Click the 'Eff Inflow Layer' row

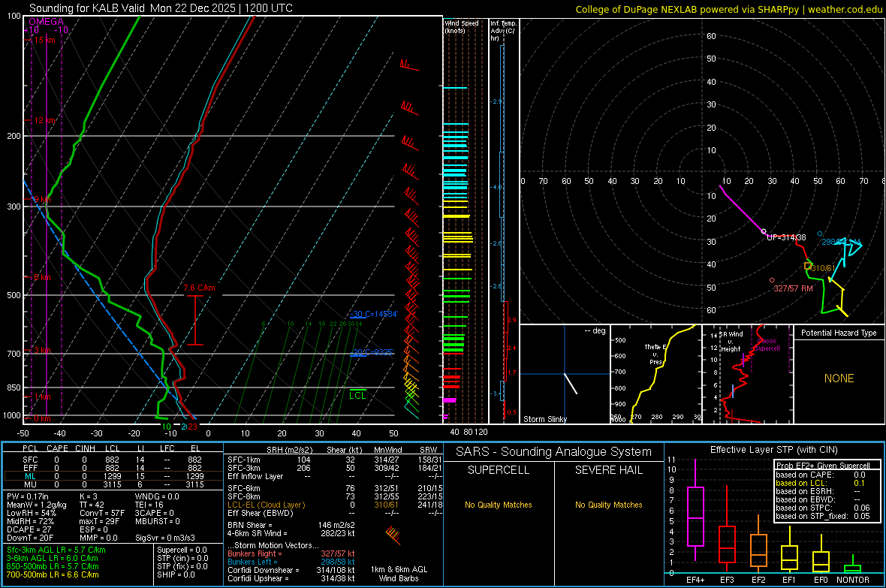(335, 476)
